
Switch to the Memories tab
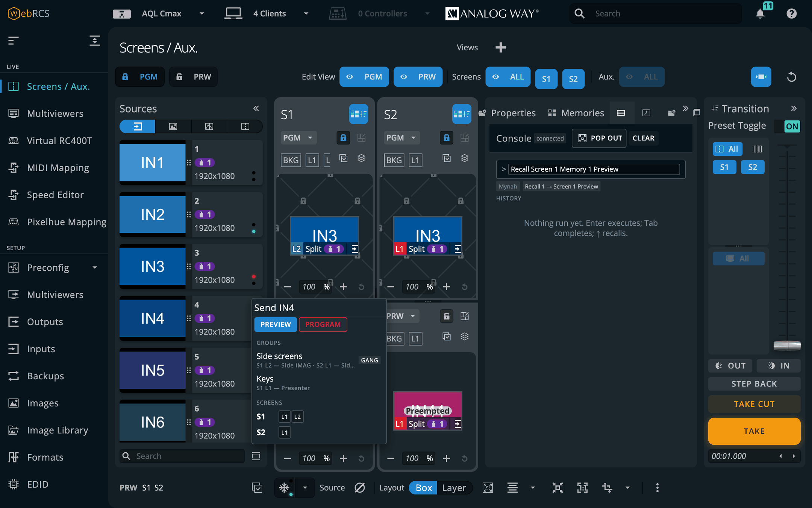(576, 113)
